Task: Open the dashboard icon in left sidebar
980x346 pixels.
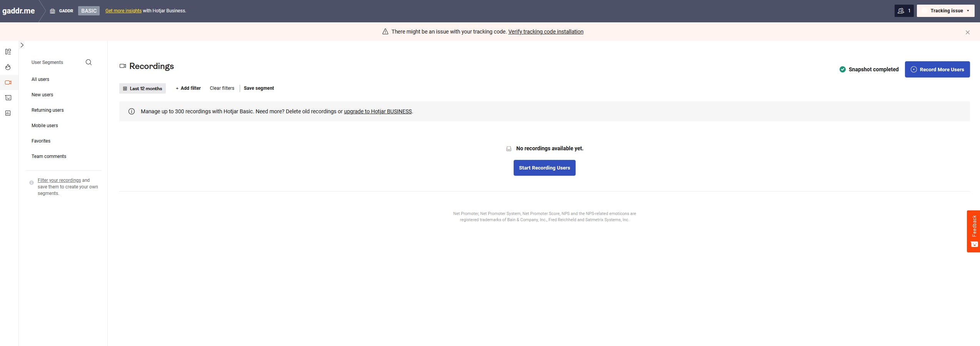Action: [x=8, y=52]
